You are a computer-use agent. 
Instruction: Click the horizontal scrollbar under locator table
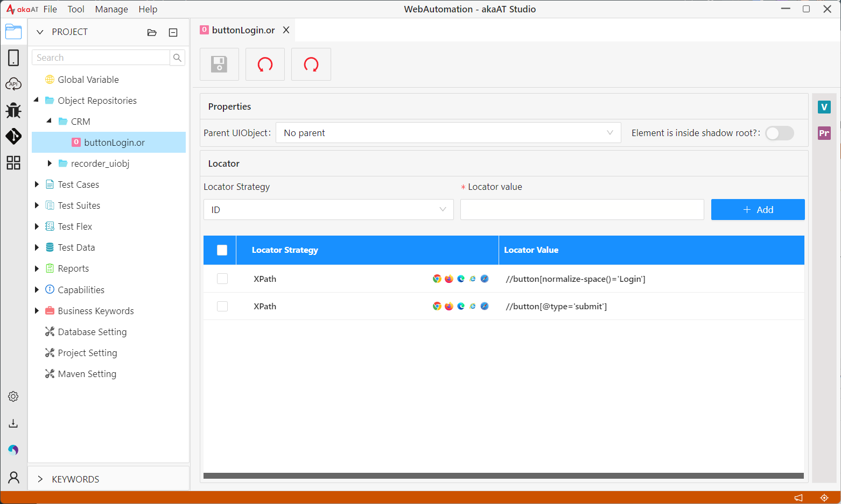pyautogui.click(x=503, y=476)
